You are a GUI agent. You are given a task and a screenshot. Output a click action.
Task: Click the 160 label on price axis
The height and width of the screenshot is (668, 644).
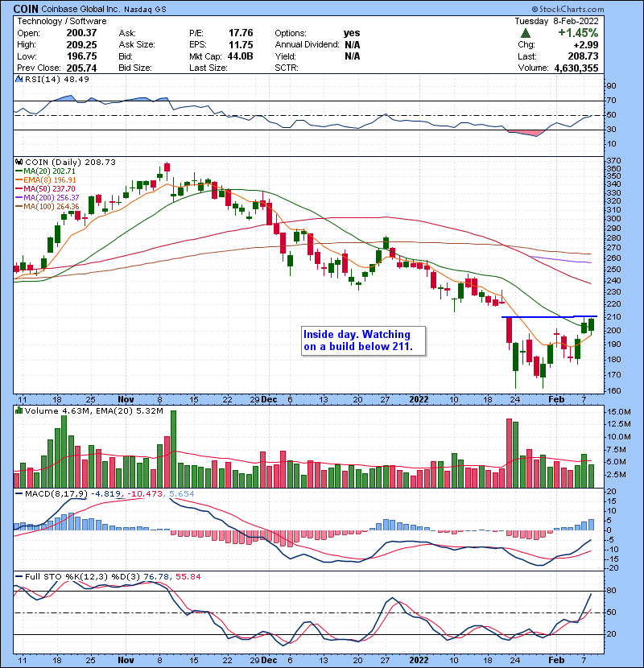tap(614, 390)
